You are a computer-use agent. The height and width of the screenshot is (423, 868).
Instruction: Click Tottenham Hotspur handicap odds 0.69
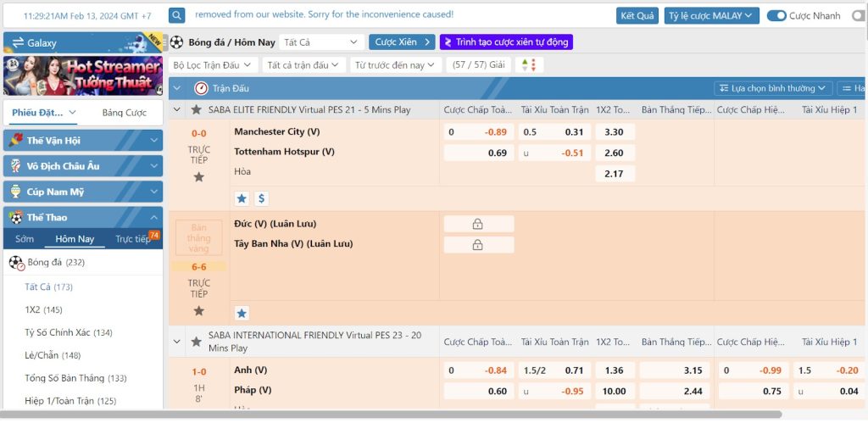(x=479, y=153)
